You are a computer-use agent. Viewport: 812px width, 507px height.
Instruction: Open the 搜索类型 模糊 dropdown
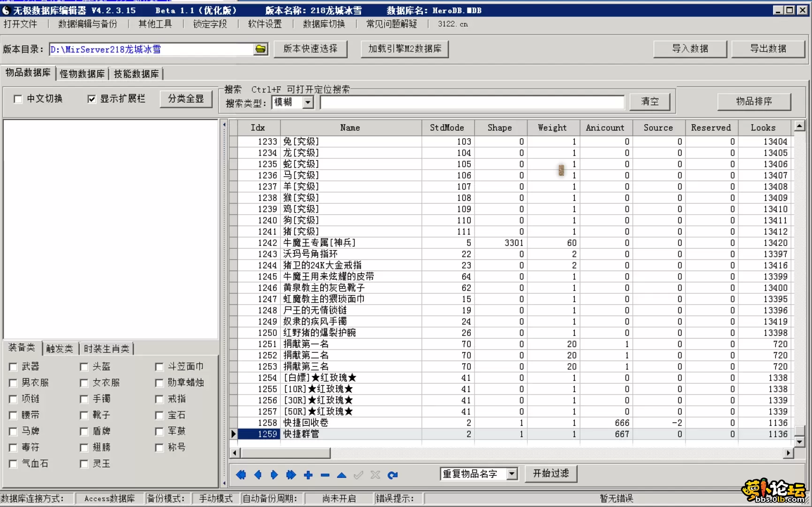tap(308, 102)
